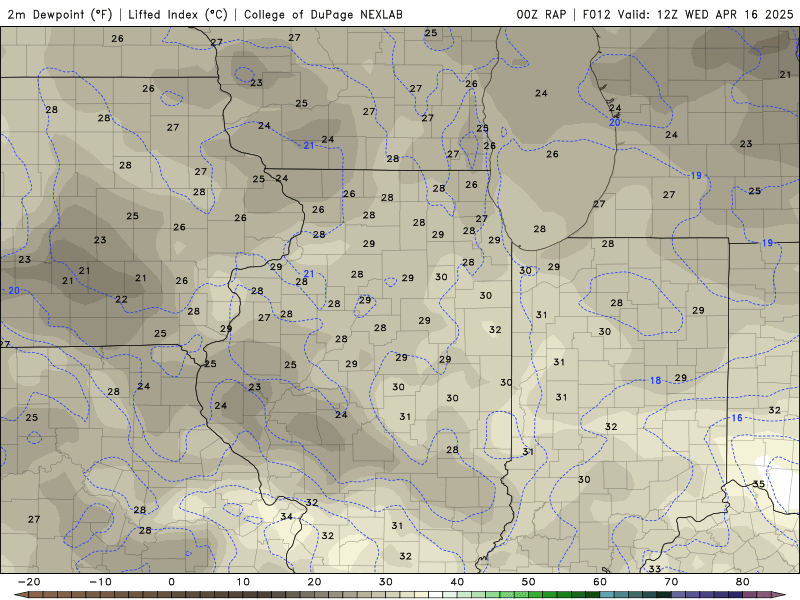Image resolution: width=800 pixels, height=600 pixels.
Task: Click 'College of DuPage NEXLAB' header text
Action: point(323,14)
